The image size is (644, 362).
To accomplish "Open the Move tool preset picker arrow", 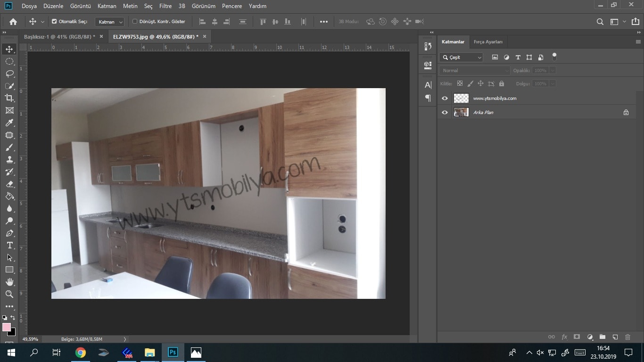I will click(x=42, y=22).
